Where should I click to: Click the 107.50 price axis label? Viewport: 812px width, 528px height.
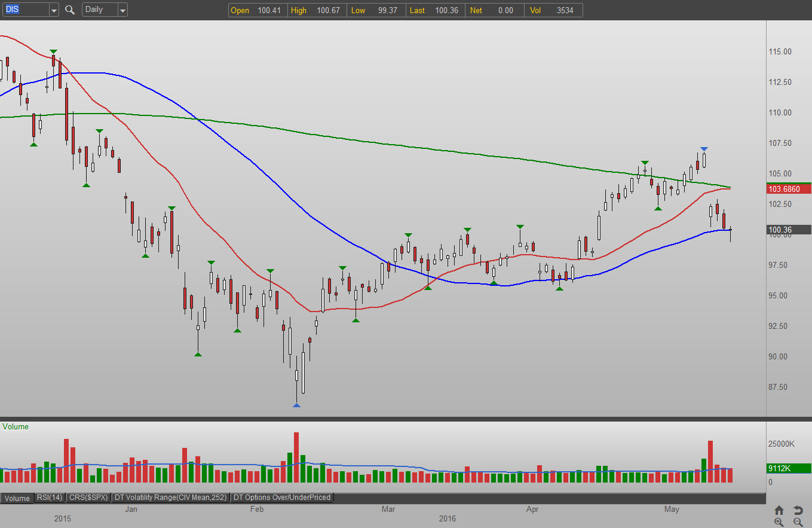(780, 144)
